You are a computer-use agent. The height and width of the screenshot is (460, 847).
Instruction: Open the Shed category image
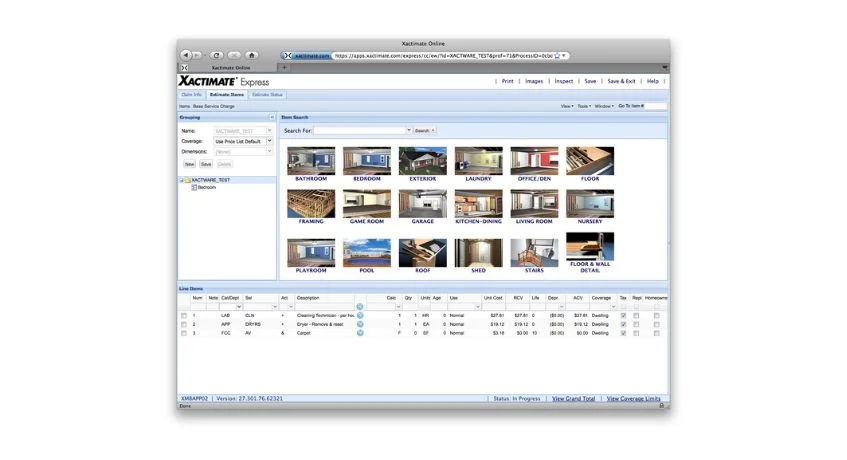coord(479,253)
